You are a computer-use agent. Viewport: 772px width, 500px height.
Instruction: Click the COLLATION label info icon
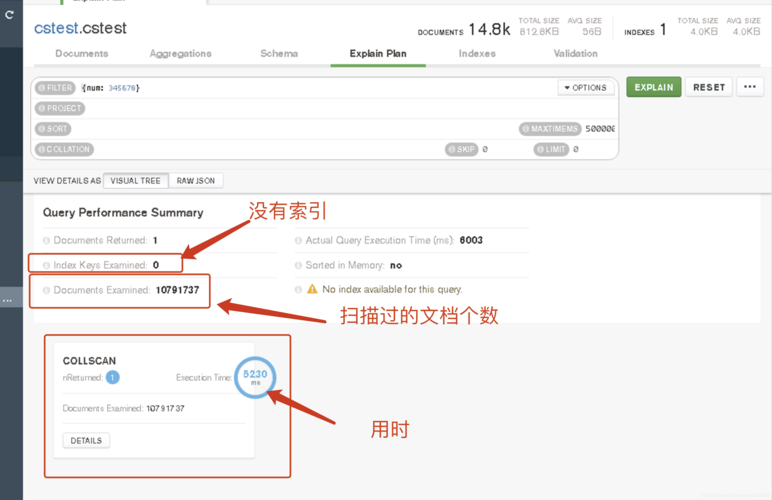(x=42, y=149)
